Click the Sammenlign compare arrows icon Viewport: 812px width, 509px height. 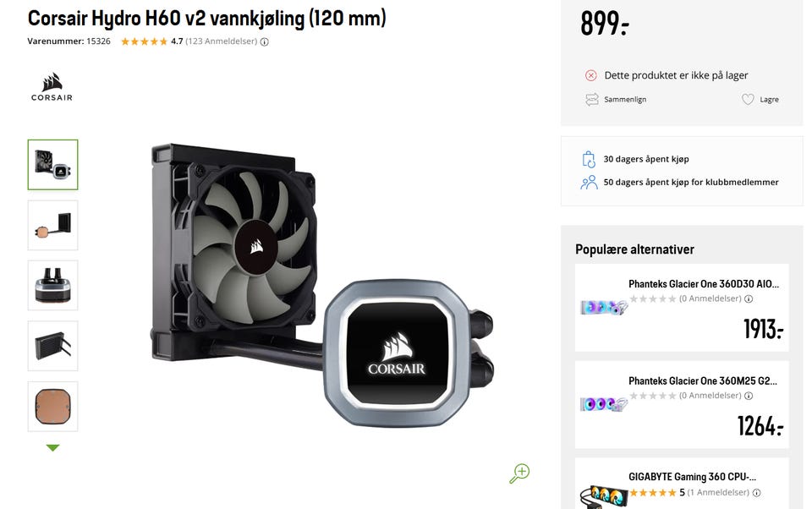coord(591,100)
